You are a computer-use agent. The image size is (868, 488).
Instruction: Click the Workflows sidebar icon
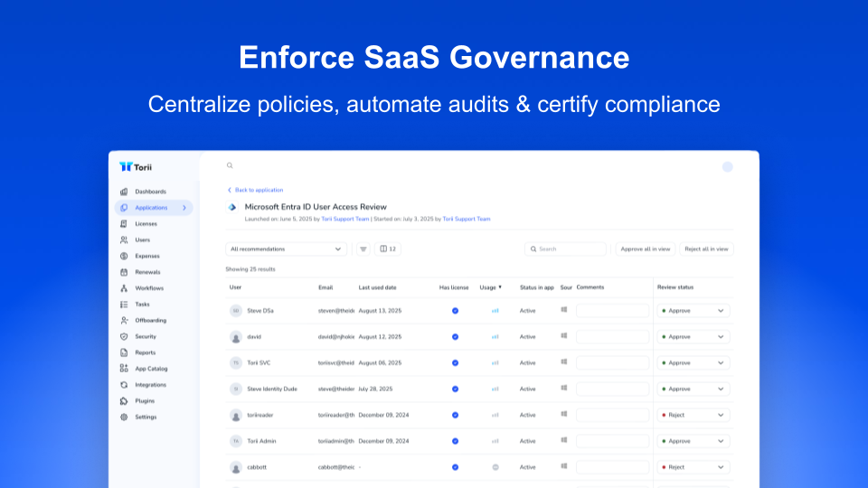124,288
